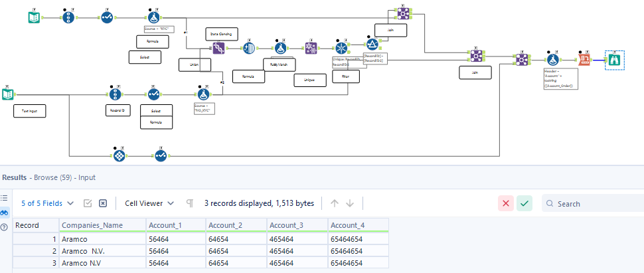
Task: Click the 'Filter' comment box
Action: [x=345, y=76]
